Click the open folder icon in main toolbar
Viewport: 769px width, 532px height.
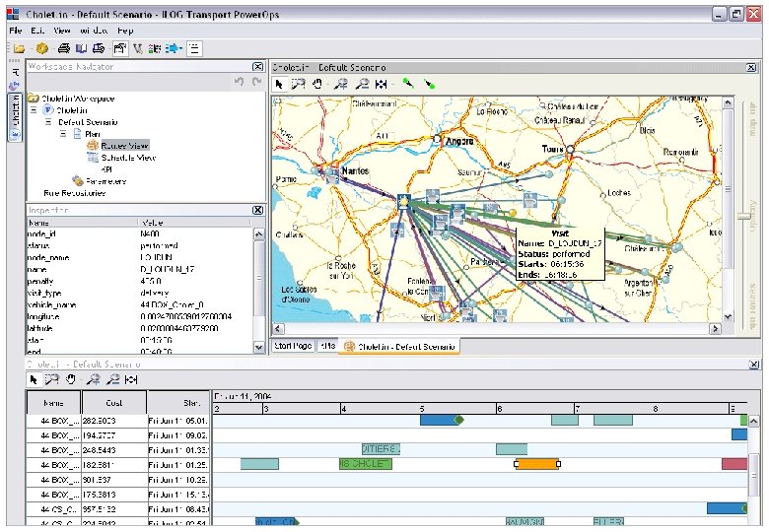(x=20, y=48)
